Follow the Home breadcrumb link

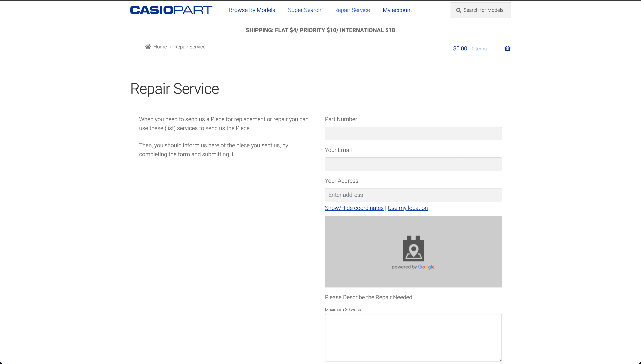click(x=160, y=47)
